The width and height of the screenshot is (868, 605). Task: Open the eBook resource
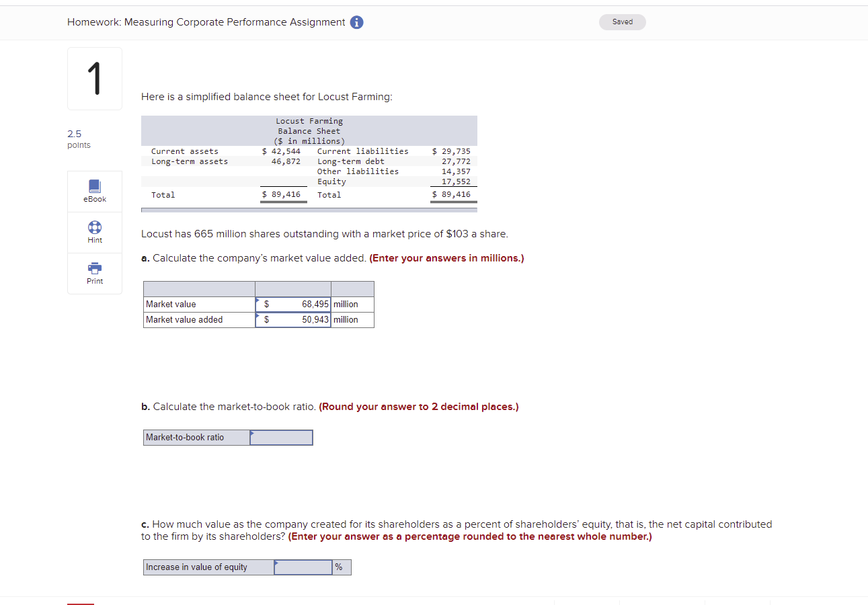pyautogui.click(x=94, y=191)
